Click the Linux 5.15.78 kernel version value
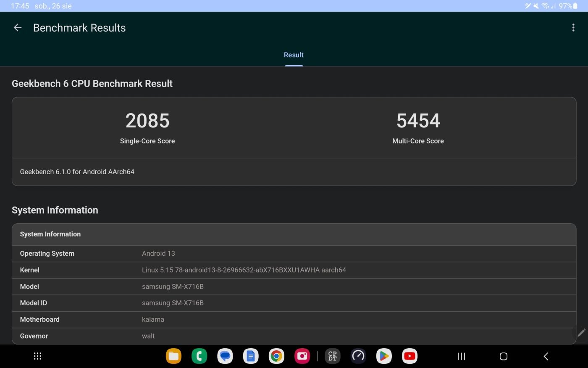 [x=244, y=270]
